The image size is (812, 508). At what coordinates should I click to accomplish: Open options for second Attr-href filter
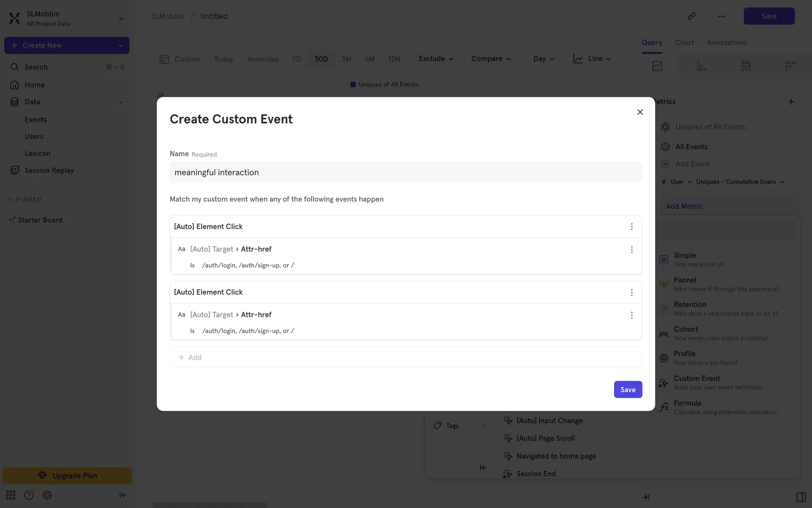pyautogui.click(x=631, y=315)
